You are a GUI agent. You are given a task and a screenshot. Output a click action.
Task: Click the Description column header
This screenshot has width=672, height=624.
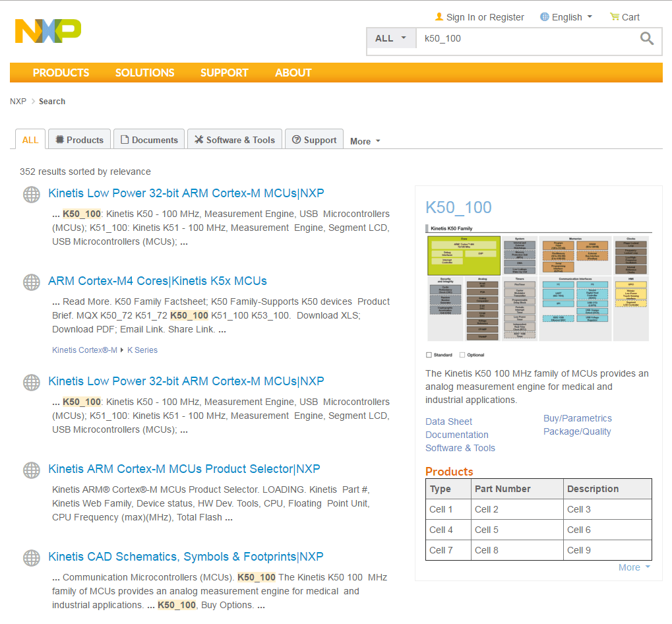pyautogui.click(x=608, y=489)
